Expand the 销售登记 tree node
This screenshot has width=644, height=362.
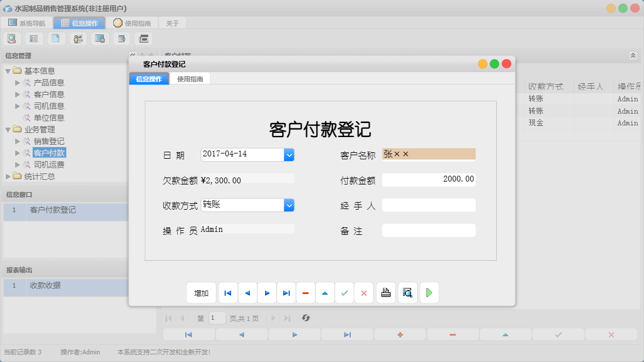click(x=17, y=141)
